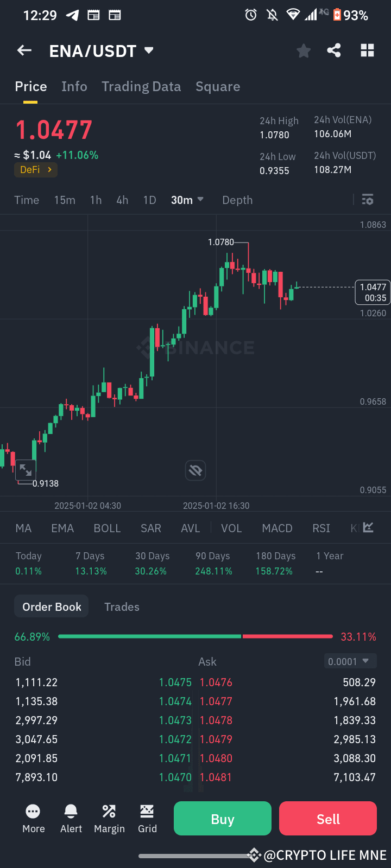Enable the BOLL indicator overlay
This screenshot has height=868, width=391.
point(107,528)
